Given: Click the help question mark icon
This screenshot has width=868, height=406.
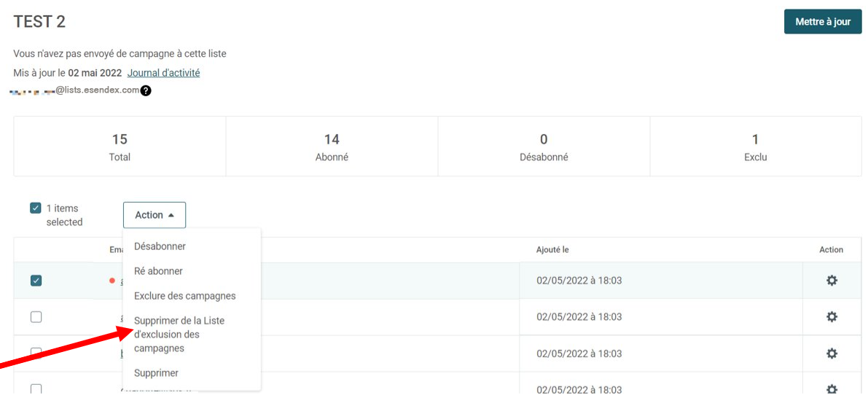Looking at the screenshot, I should coord(146,91).
